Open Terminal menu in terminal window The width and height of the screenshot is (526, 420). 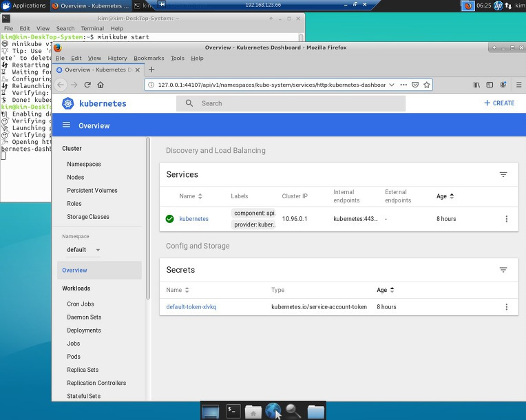click(92, 28)
